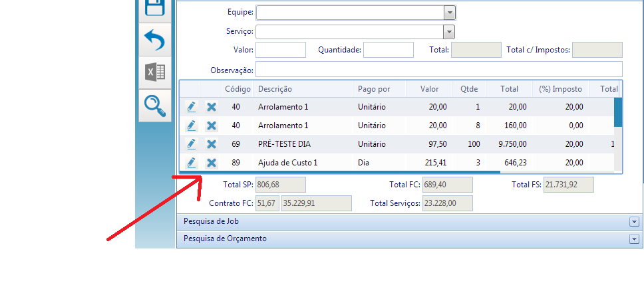
Task: Expand the Pesquisa de Orçamento panel arrow
Action: pyautogui.click(x=634, y=238)
